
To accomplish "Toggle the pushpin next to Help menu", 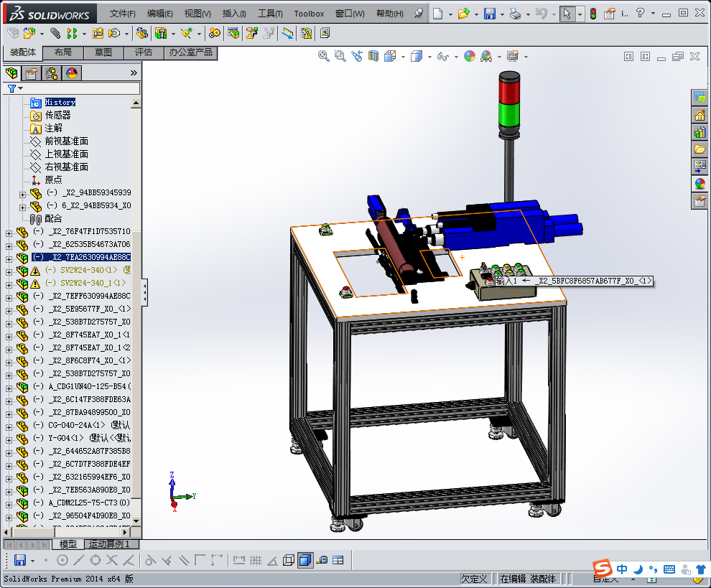I will (419, 14).
